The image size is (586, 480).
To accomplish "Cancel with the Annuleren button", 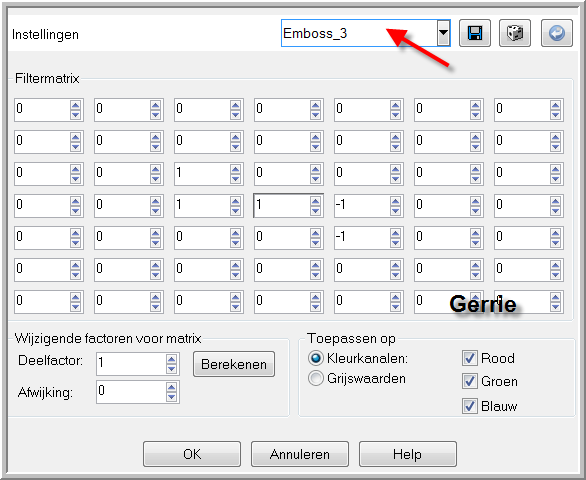I will click(x=300, y=454).
